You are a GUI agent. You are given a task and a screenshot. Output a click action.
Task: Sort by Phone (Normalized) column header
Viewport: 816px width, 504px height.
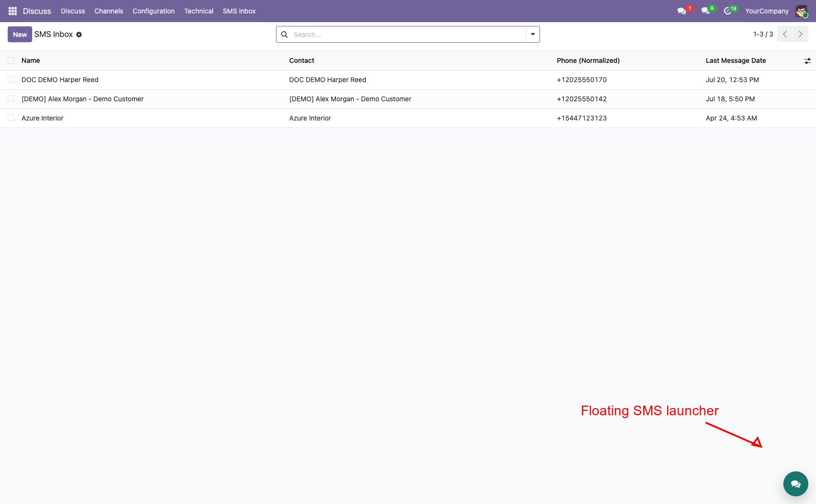pos(588,60)
